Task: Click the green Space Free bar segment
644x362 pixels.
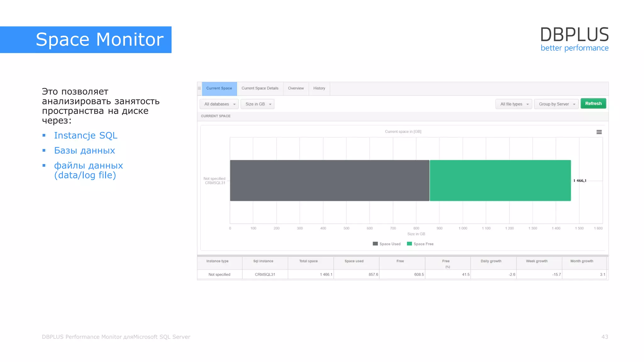Action: (500, 180)
